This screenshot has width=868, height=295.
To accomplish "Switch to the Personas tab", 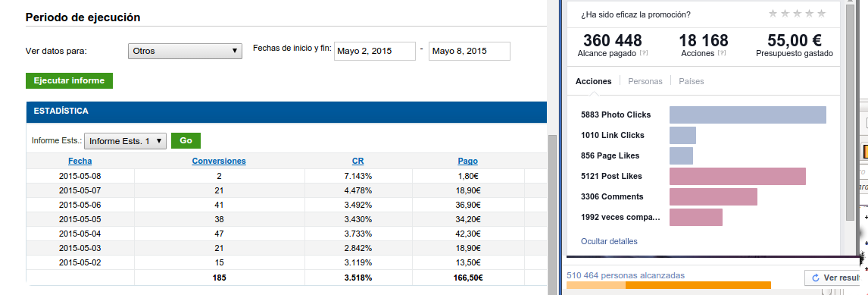I will pos(645,81).
